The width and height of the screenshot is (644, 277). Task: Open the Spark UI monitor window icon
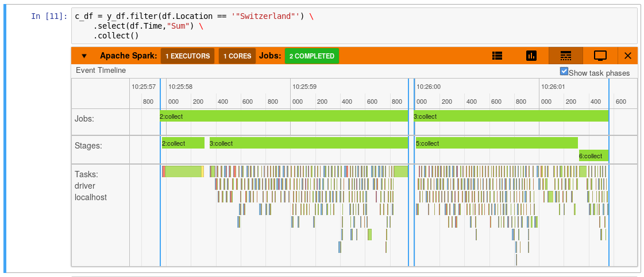[x=600, y=56]
